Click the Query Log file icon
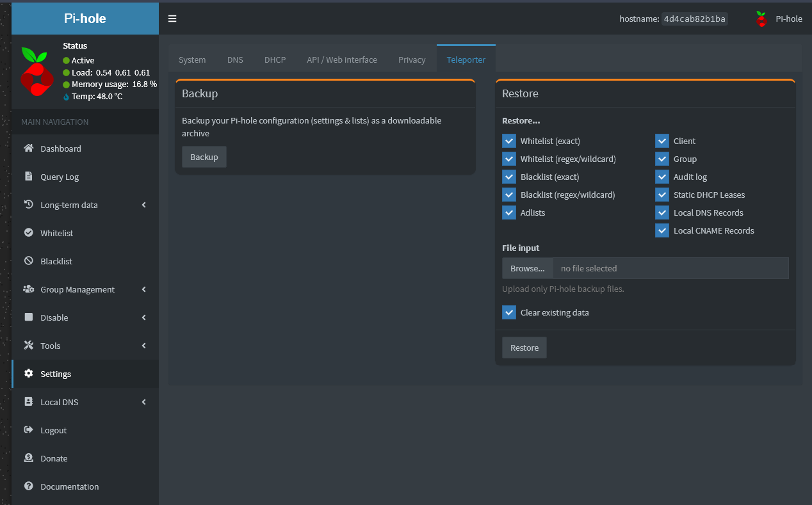Viewport: 812px width, 505px height. [28, 177]
